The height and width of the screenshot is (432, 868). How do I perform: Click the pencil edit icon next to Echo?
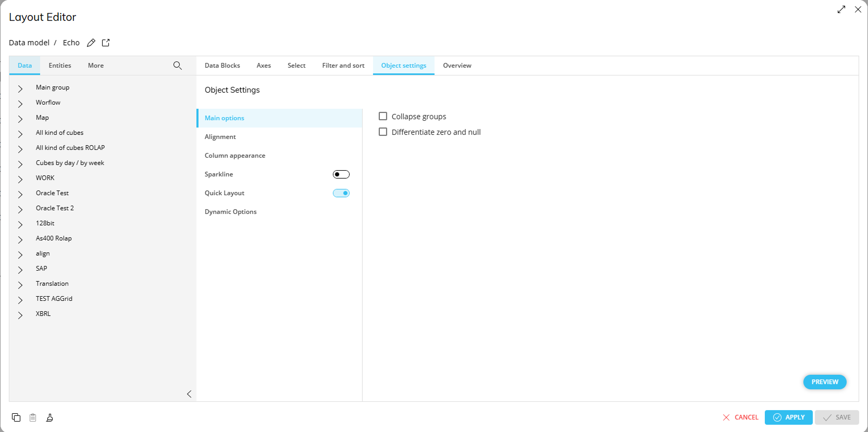tap(91, 43)
